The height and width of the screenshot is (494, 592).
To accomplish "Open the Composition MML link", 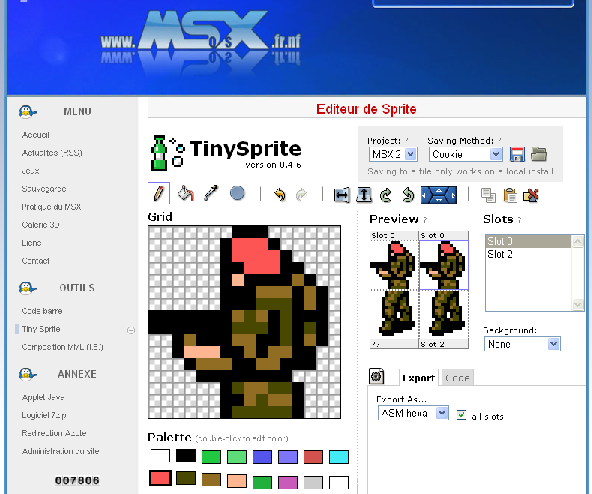I will click(x=62, y=347).
